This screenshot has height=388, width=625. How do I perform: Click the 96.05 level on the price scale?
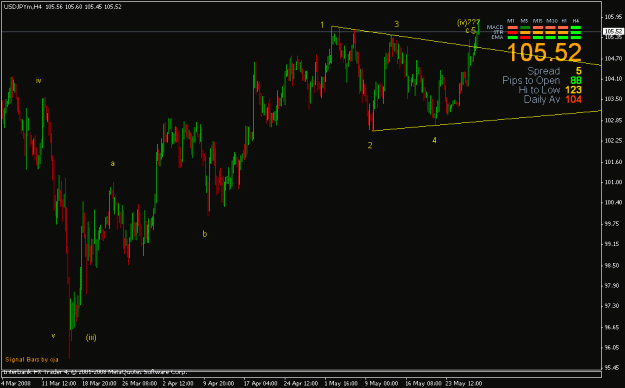pyautogui.click(x=613, y=347)
